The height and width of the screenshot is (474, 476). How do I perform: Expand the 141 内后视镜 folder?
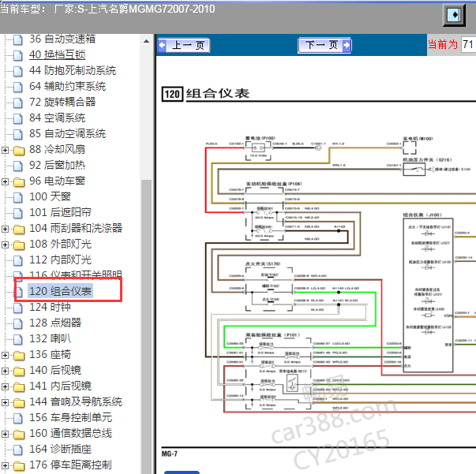[x=5, y=386]
